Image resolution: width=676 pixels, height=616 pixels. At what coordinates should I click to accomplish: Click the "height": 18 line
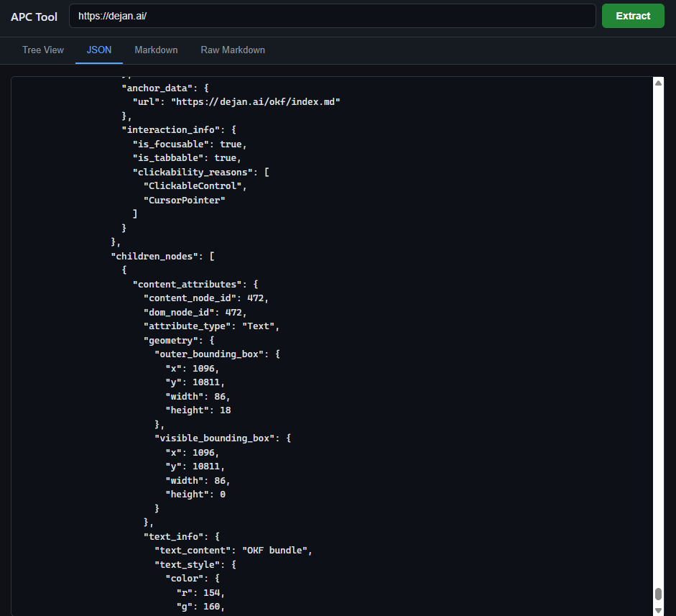tap(198, 410)
